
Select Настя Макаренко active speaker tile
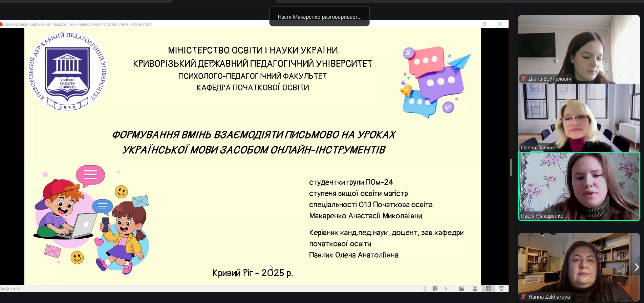(x=579, y=186)
